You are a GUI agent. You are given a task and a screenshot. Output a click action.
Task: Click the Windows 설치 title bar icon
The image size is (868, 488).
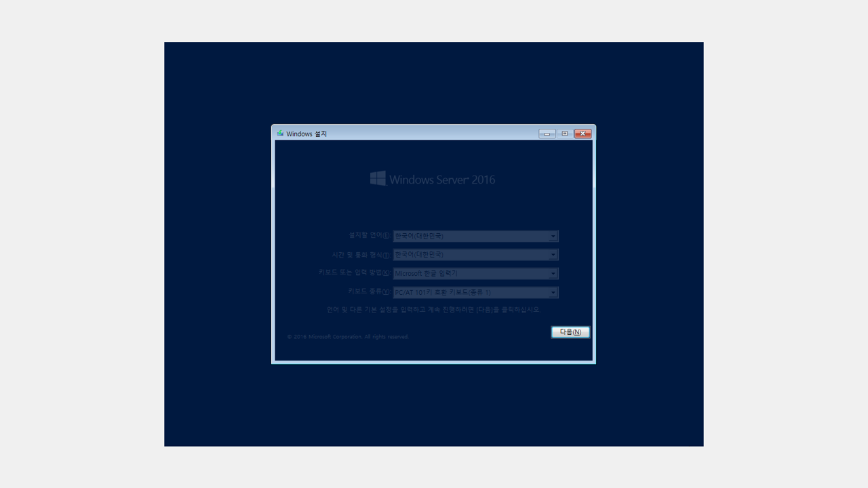tap(280, 134)
